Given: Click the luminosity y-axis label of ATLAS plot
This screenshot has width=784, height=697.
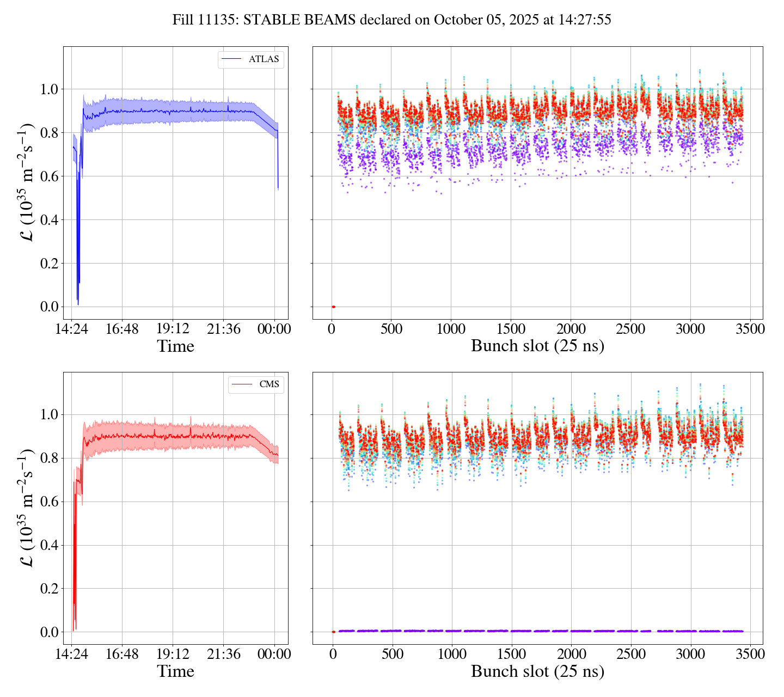Looking at the screenshot, I should [x=26, y=182].
